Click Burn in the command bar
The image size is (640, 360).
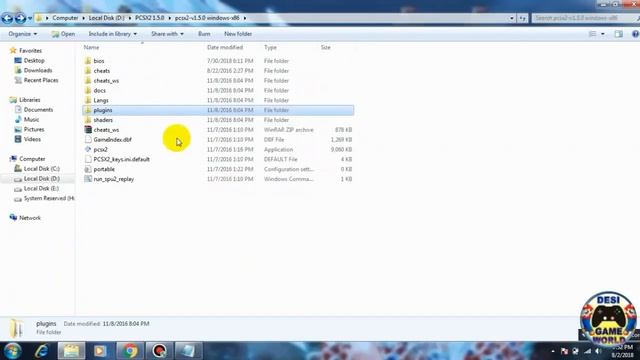[204, 34]
